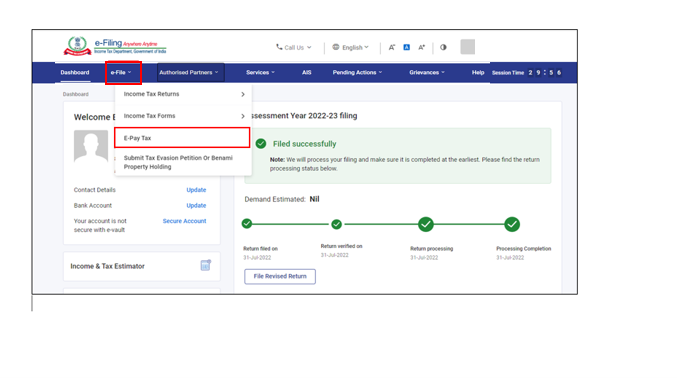The image size is (677, 378).
Task: Choose E-Pay Tax from the menu
Action: (x=182, y=138)
